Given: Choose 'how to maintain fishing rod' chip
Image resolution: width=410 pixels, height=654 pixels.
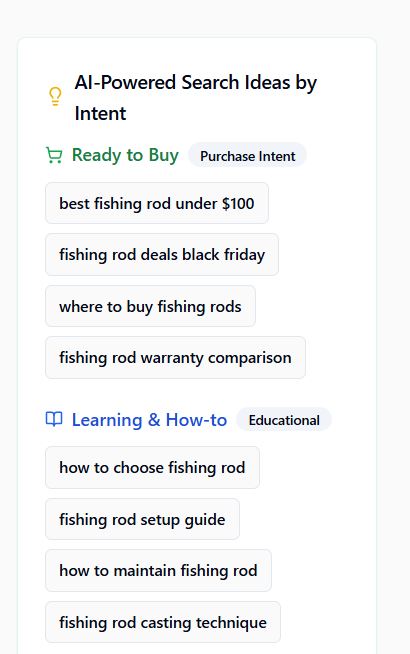Looking at the screenshot, I should tap(158, 570).
